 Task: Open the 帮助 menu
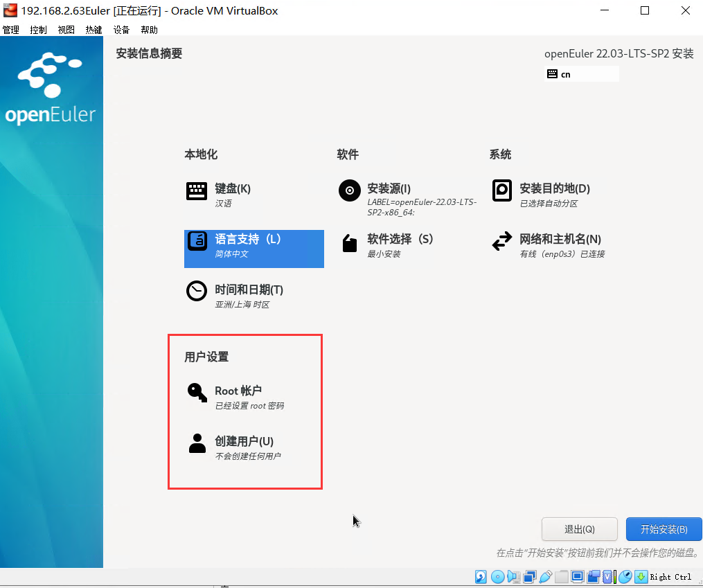click(149, 30)
